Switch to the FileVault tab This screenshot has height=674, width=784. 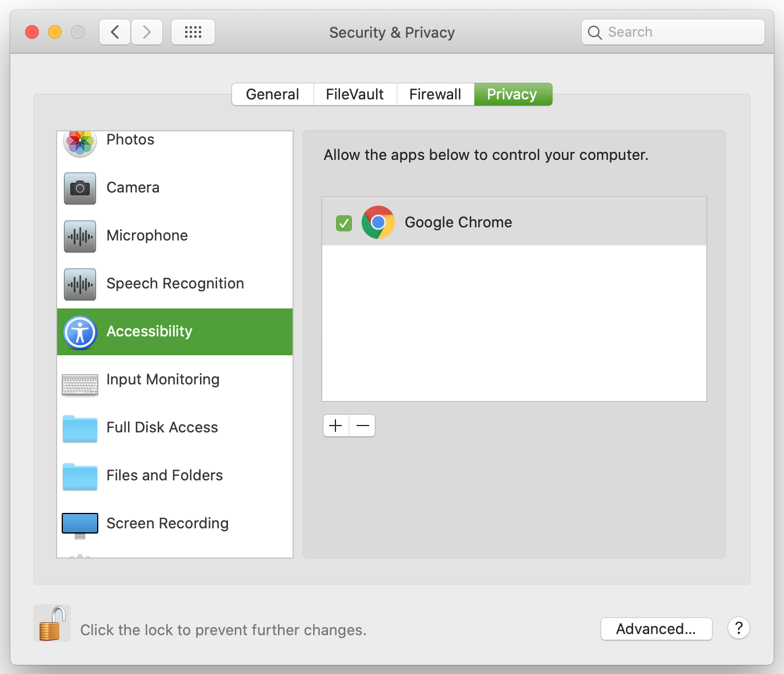(x=355, y=94)
